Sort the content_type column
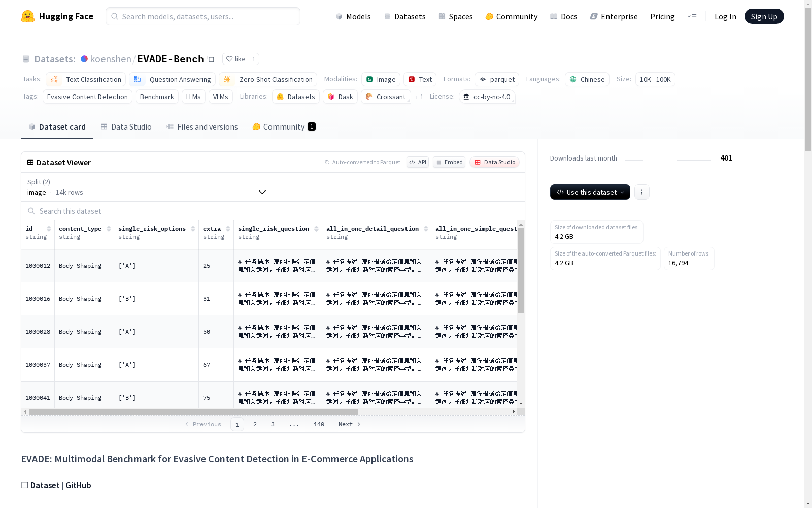812x508 pixels. (x=109, y=229)
